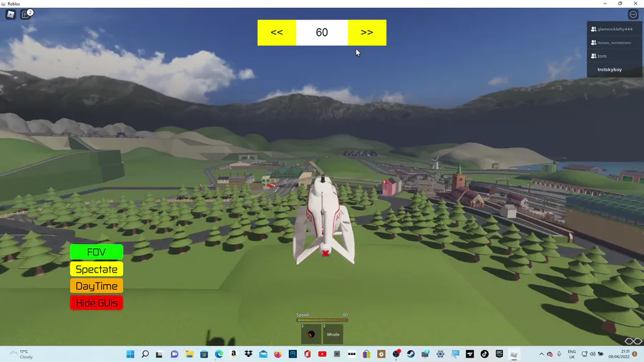
Task: Increase FOV with the >> button
Action: click(367, 32)
